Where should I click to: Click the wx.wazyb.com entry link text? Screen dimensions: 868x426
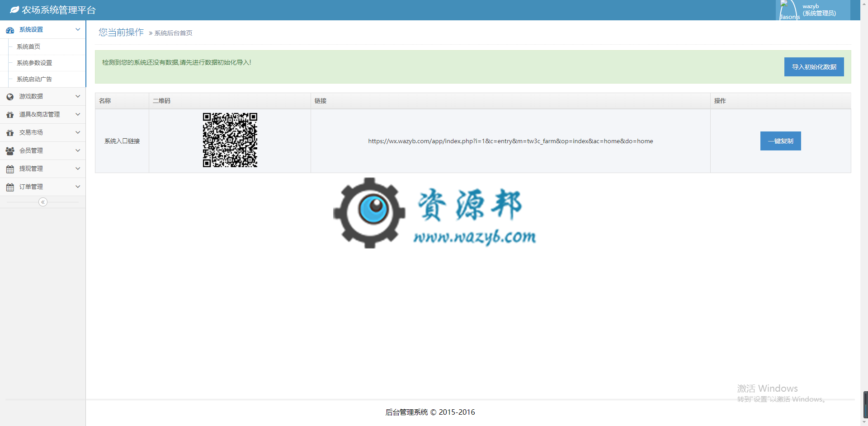click(510, 141)
